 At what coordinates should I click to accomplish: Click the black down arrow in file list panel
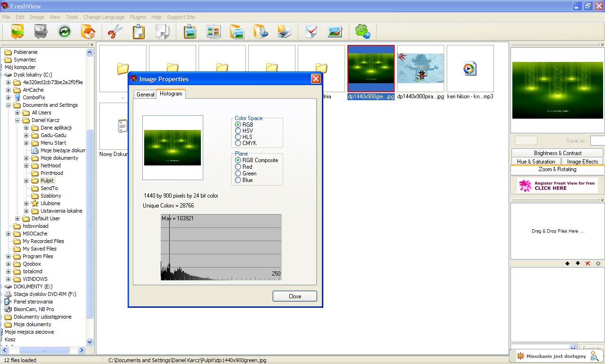(x=578, y=263)
